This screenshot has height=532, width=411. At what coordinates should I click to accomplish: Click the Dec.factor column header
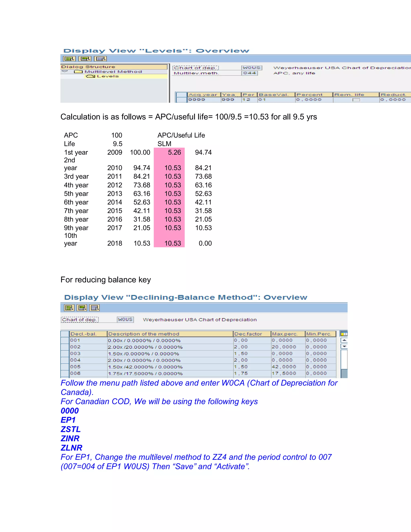point(252,334)
